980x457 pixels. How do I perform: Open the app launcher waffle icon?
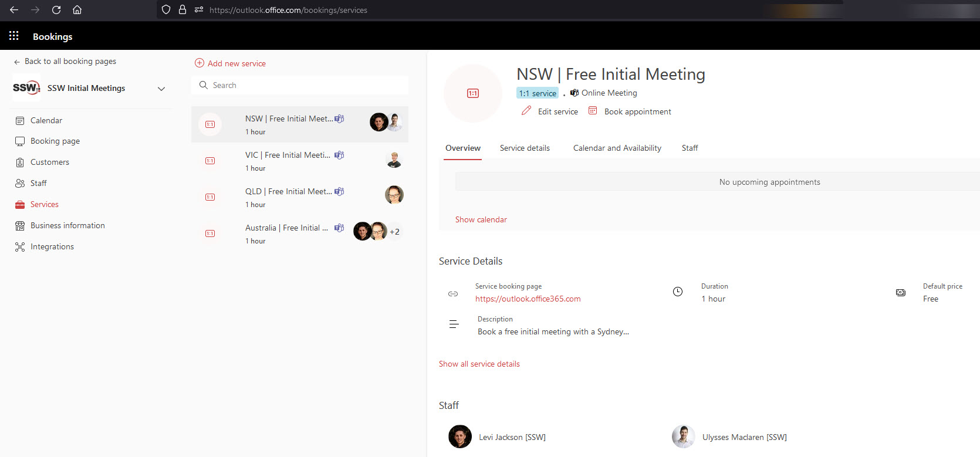[14, 36]
